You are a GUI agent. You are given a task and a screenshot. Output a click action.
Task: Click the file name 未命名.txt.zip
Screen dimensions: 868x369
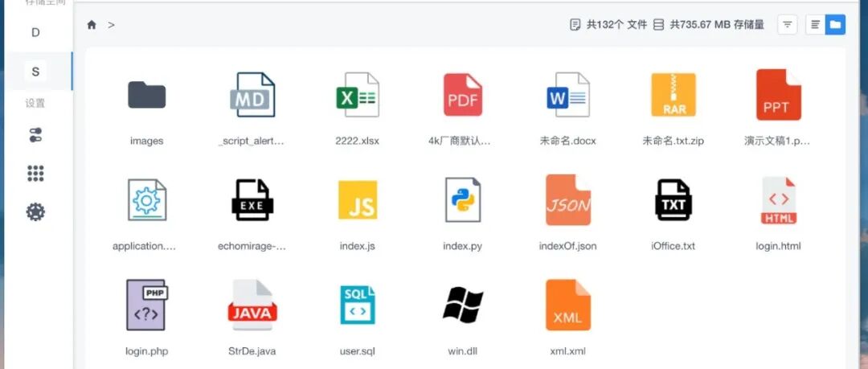674,141
